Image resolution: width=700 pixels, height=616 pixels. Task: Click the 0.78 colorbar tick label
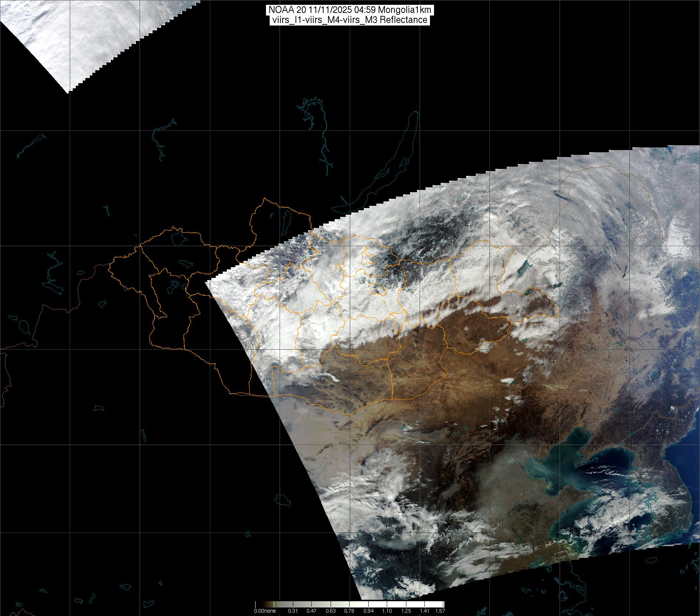coord(349,611)
